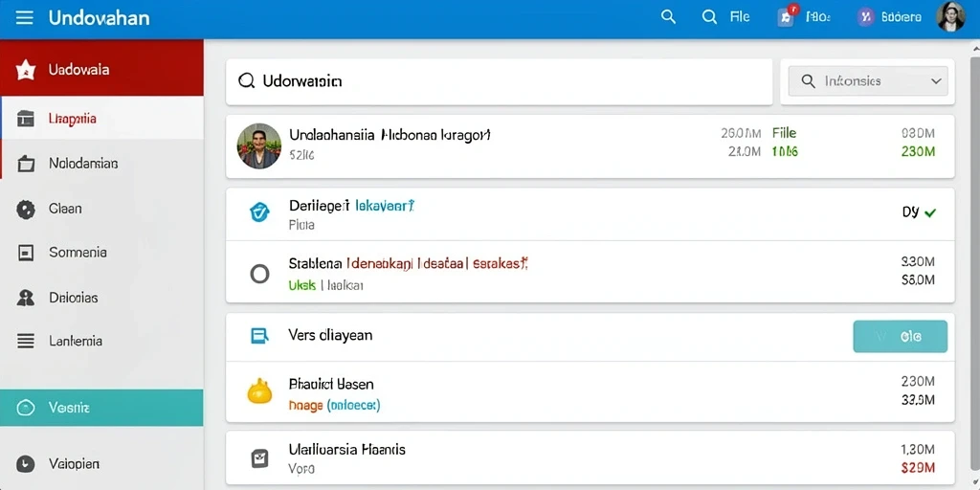
Task: Select the Lraapiia sidebar entry
Action: point(101,118)
